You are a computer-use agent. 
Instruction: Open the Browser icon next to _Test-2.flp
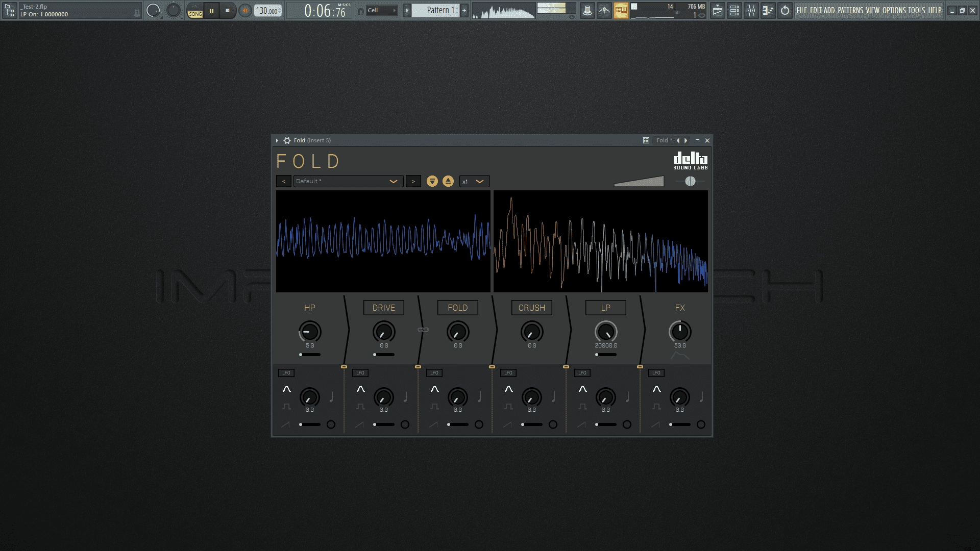(x=10, y=10)
